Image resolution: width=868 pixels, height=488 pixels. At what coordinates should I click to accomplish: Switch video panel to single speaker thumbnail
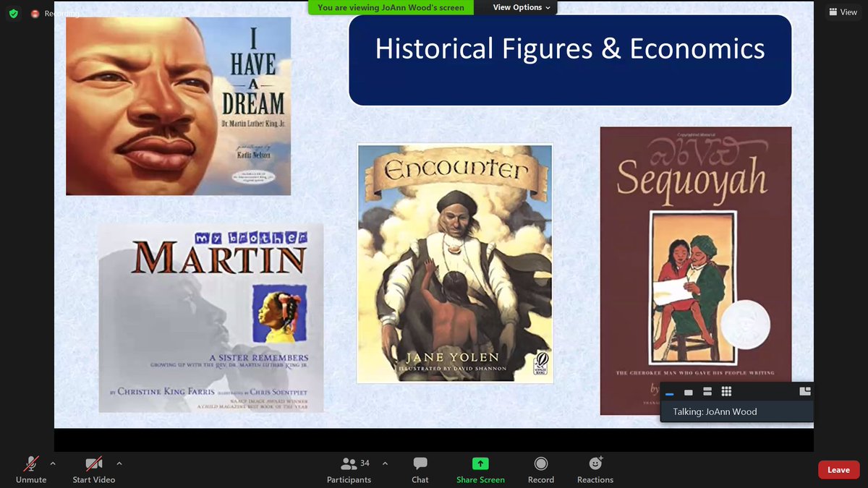coord(689,392)
